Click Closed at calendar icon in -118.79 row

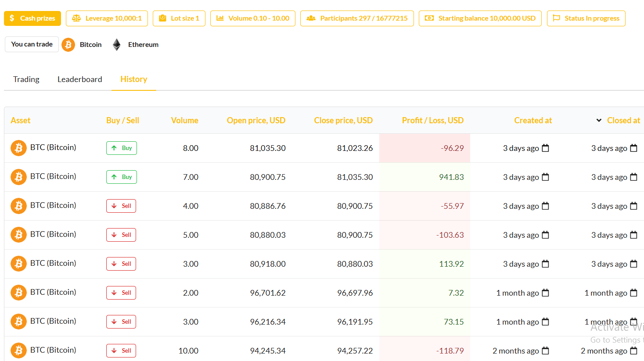pos(633,350)
